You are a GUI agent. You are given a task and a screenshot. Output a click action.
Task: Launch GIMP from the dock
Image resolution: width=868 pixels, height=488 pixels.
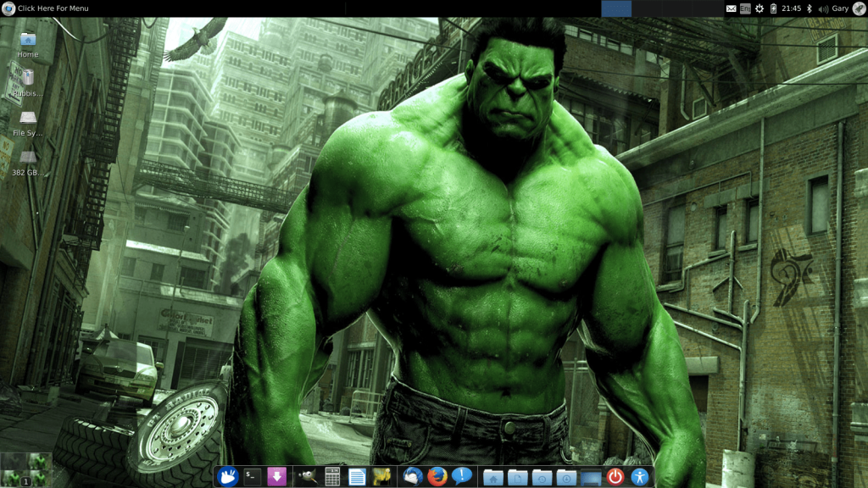pos(307,476)
